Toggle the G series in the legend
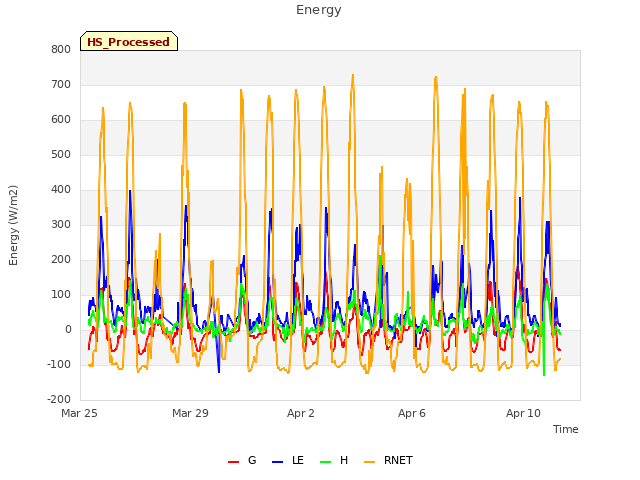The image size is (640, 480). 242,460
